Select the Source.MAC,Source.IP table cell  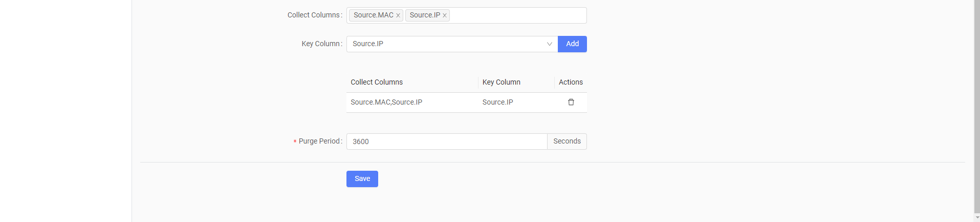[x=386, y=102]
